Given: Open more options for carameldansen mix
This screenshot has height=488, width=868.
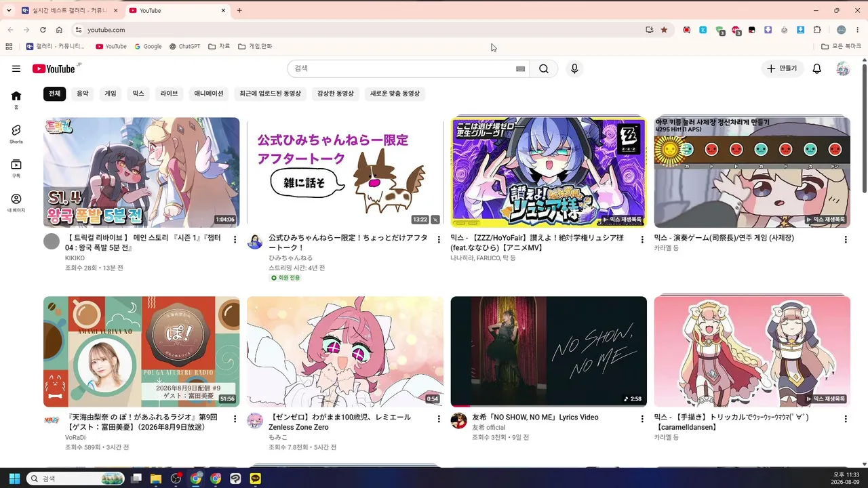Looking at the screenshot, I should point(846,419).
